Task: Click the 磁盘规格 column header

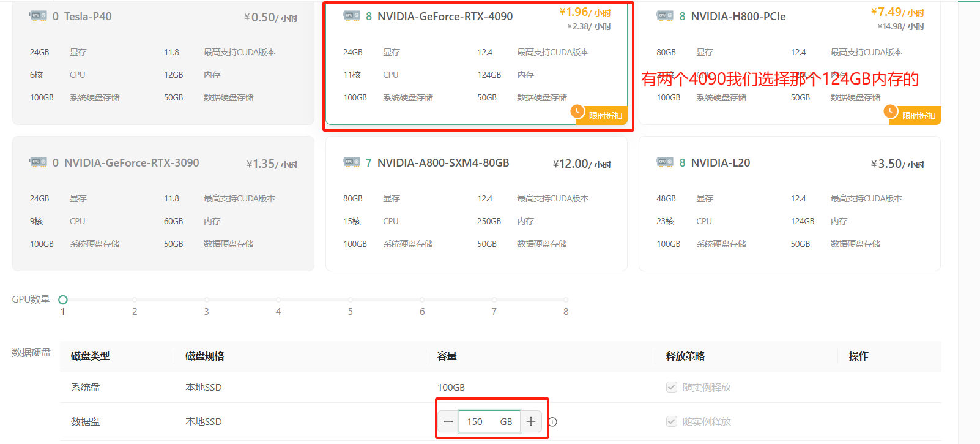Action: point(205,356)
